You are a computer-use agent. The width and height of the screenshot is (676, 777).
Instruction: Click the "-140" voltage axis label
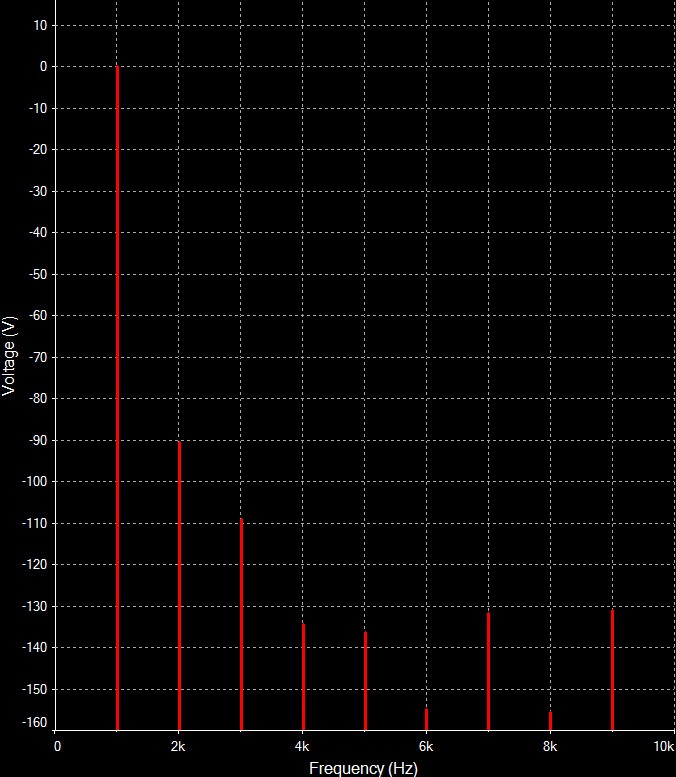[35, 647]
